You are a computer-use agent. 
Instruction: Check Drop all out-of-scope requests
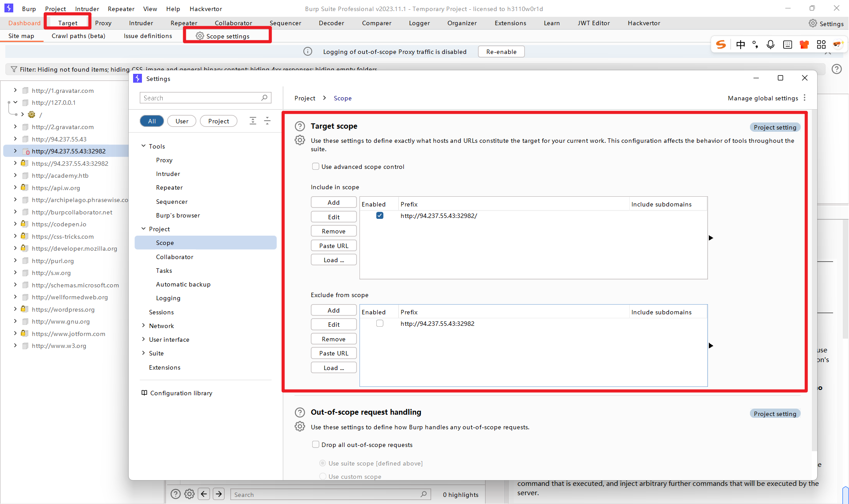(316, 445)
